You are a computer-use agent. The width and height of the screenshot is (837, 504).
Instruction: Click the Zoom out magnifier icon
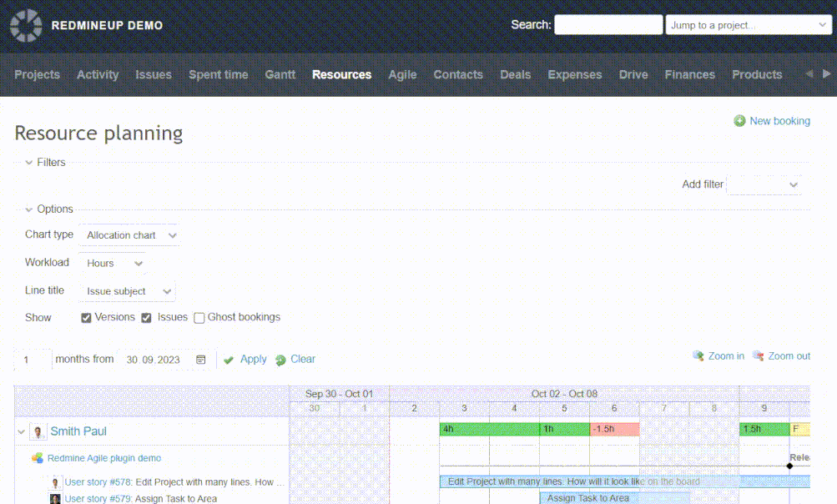click(759, 356)
